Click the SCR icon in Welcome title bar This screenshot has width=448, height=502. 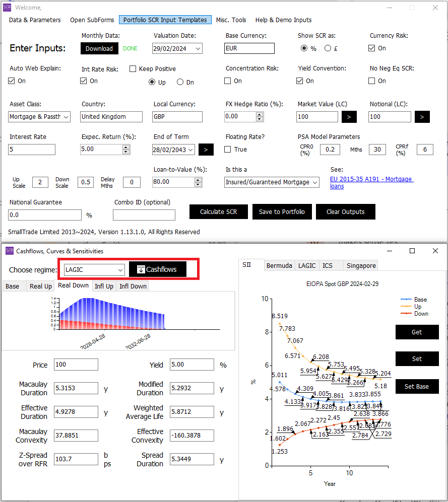(x=7, y=7)
